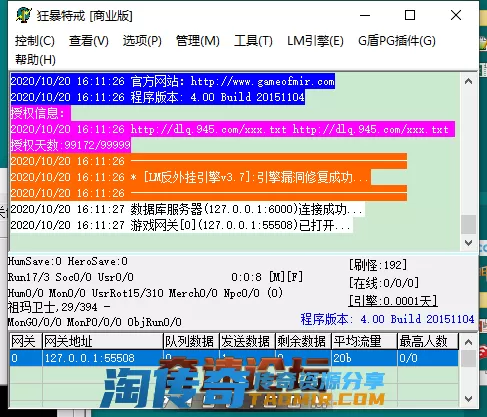Click the 授权天数:99172/99999 log line
This screenshot has height=417, width=487.
click(70, 145)
